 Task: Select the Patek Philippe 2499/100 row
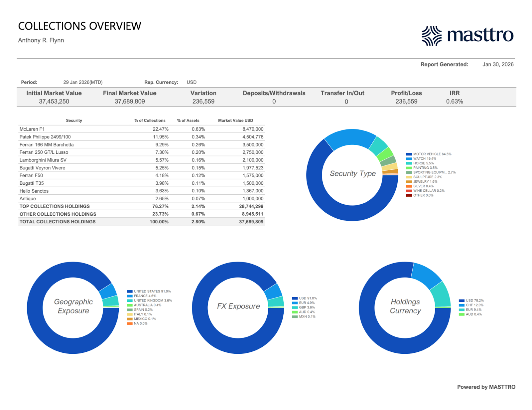click(141, 137)
